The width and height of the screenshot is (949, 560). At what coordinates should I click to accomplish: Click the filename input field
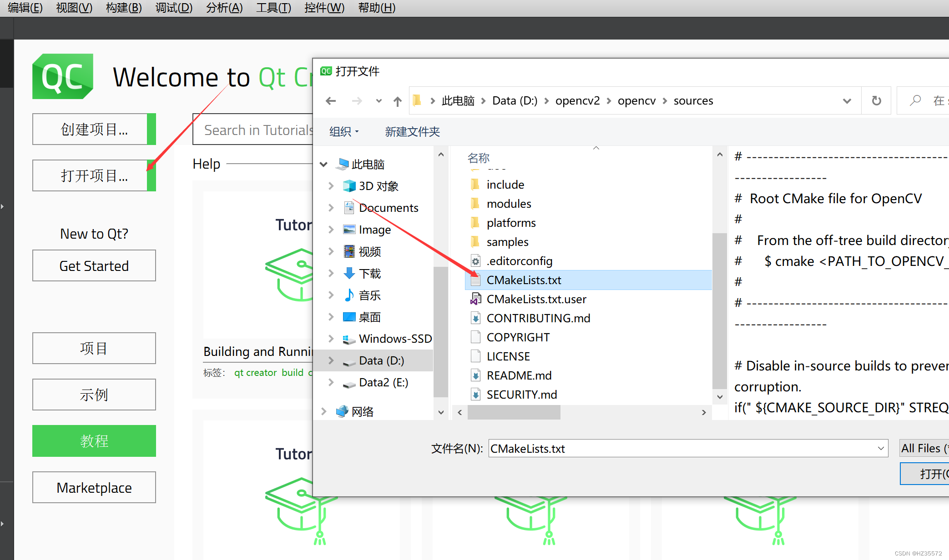tap(681, 449)
